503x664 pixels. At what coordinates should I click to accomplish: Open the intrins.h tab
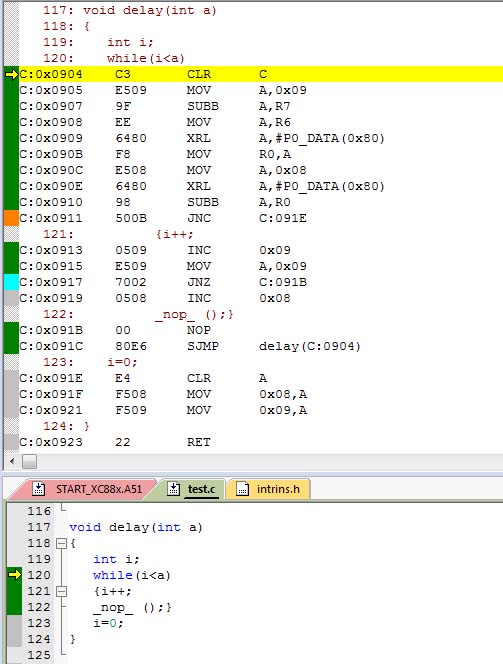[x=270, y=489]
